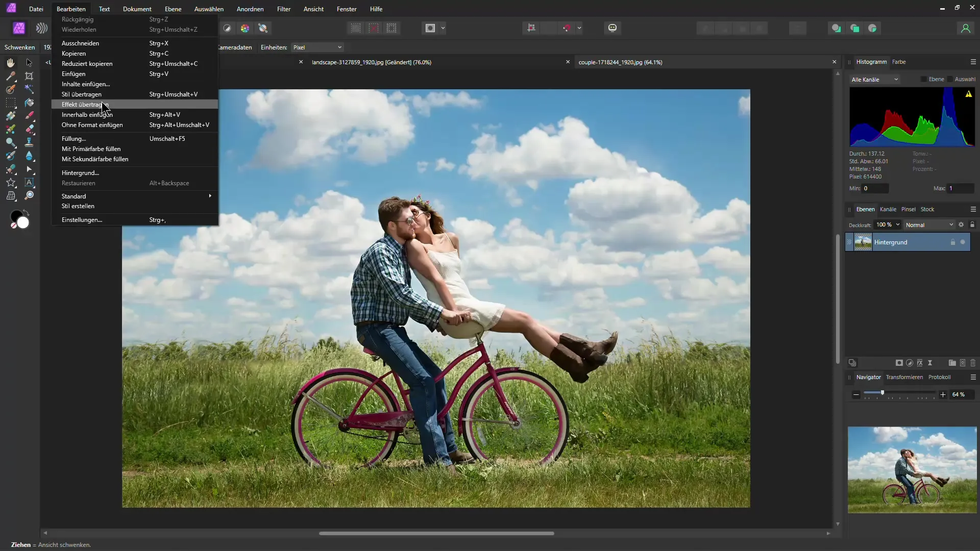Click the Auto Colors wheel icon

tap(245, 28)
